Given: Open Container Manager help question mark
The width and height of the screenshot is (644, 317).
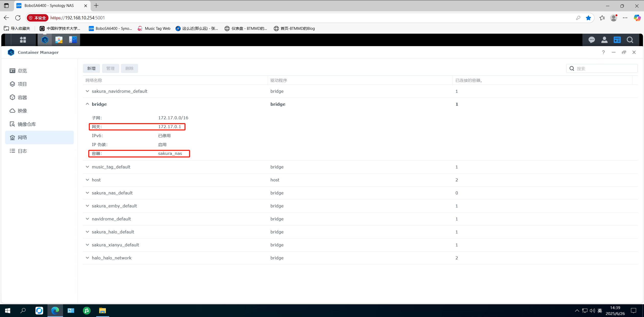Looking at the screenshot, I should 603,52.
